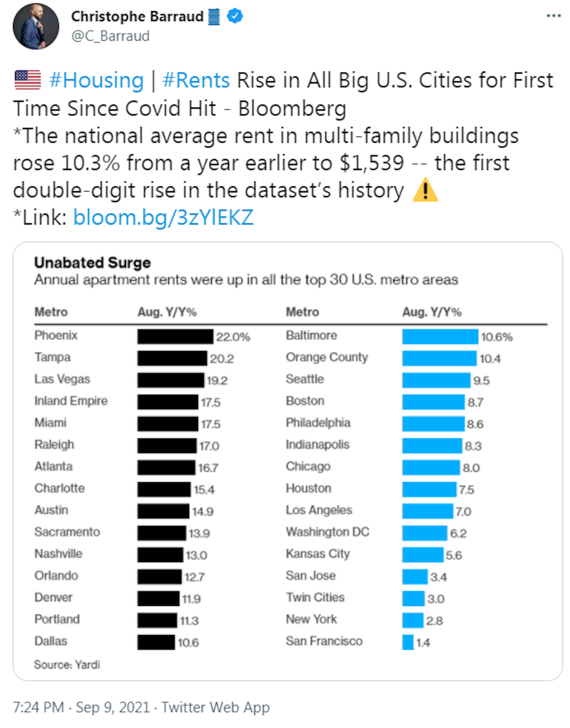
Task: Click the blue book emoji beside the name
Action: (x=214, y=17)
